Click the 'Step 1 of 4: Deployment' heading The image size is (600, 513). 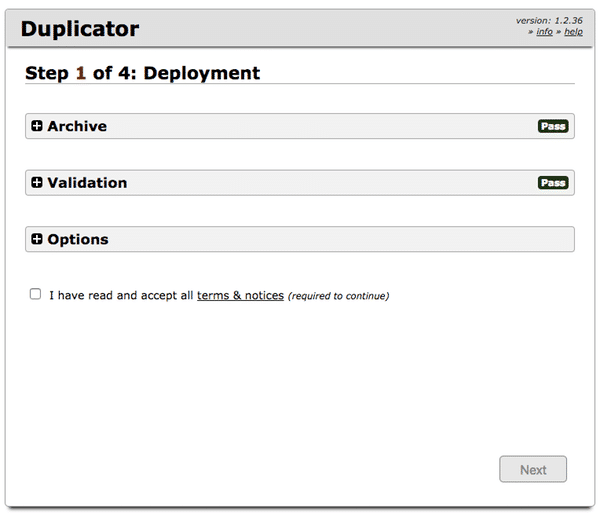click(x=142, y=73)
